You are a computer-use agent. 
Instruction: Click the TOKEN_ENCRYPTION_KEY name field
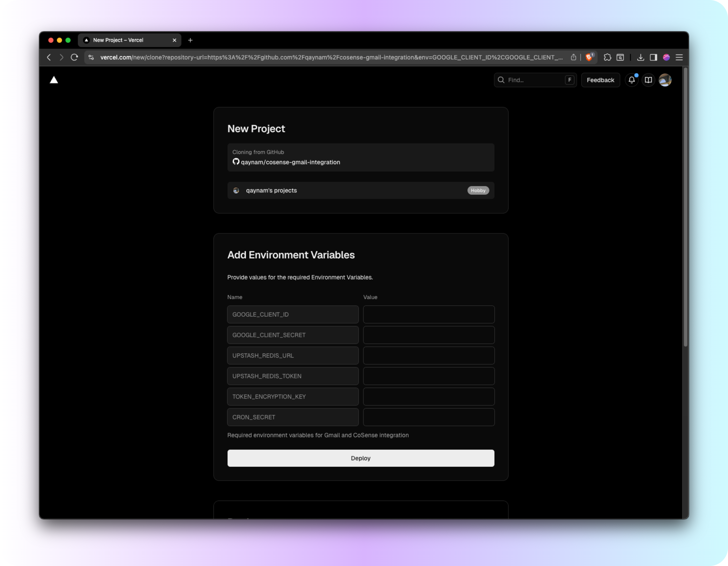point(293,397)
